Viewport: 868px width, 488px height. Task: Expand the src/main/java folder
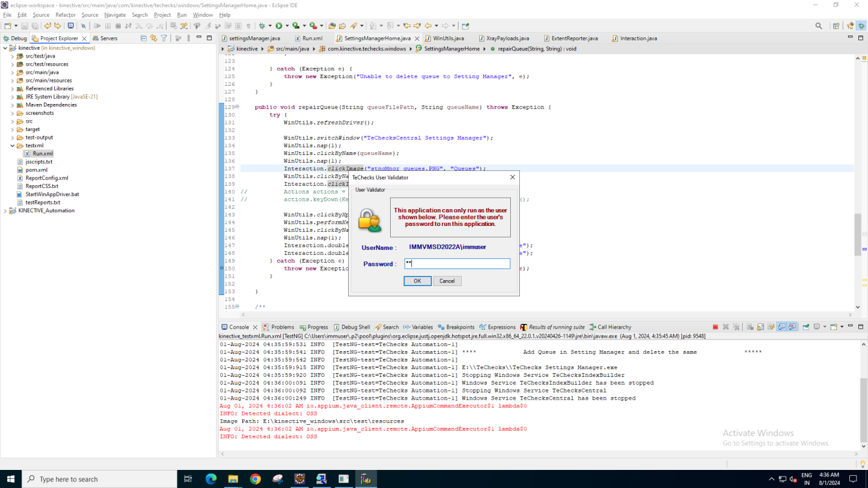point(12,72)
